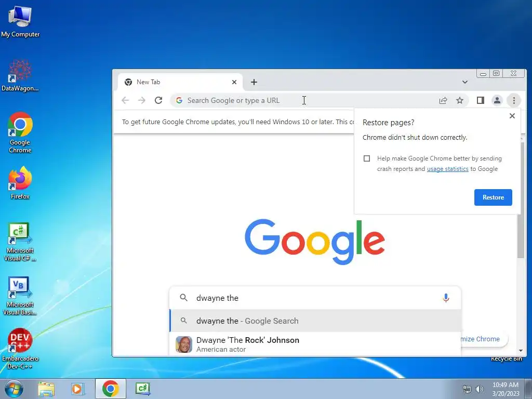Select Google Chrome desktop shortcut
Viewport: 532px width, 399px height.
pos(20,132)
